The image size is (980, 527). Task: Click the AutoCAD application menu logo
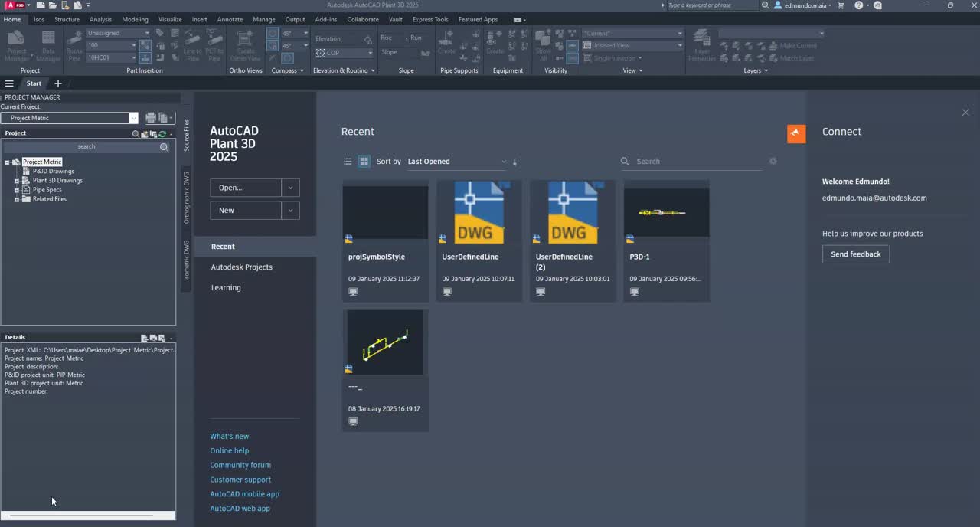coord(15,5)
